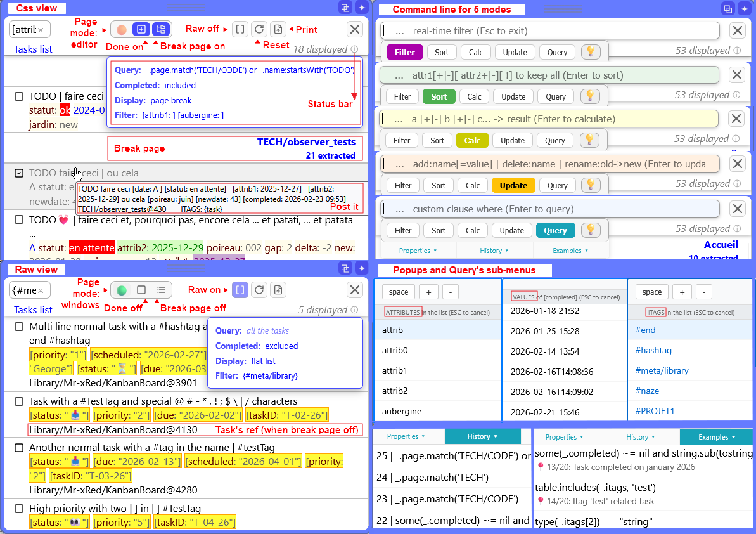Click the Reset icon in Raw view toolbar

259,290
